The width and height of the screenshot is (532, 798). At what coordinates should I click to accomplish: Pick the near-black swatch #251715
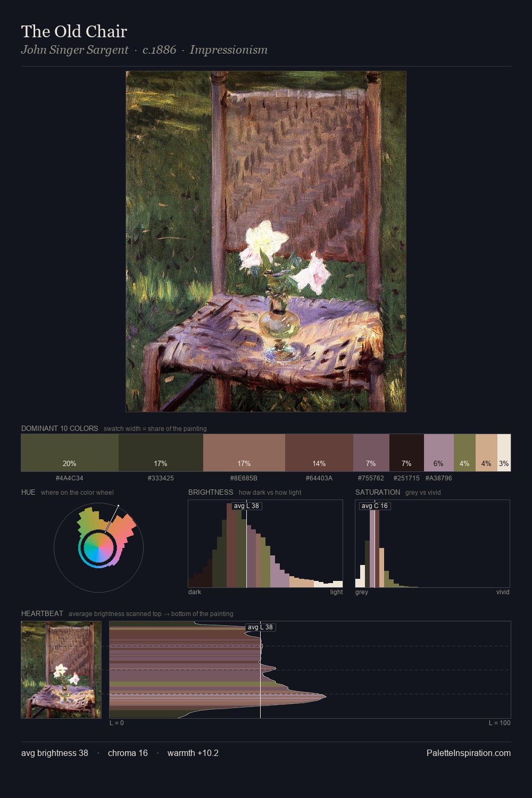click(x=406, y=453)
